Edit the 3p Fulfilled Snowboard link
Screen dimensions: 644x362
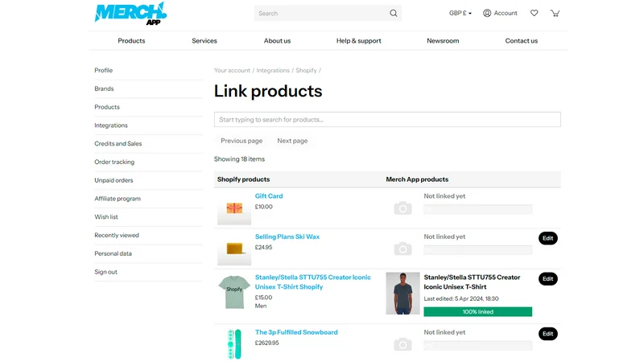[548, 334]
